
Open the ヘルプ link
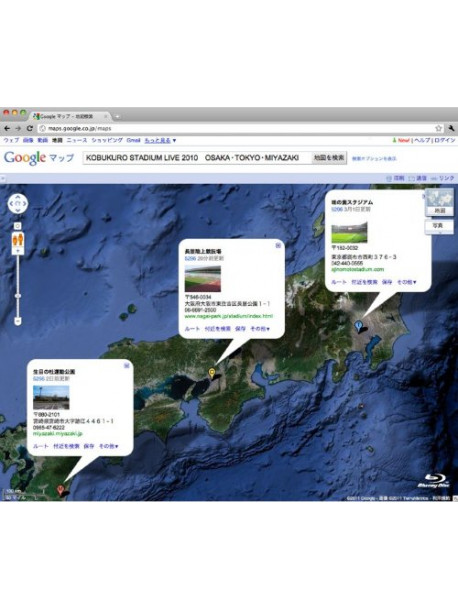pos(422,140)
